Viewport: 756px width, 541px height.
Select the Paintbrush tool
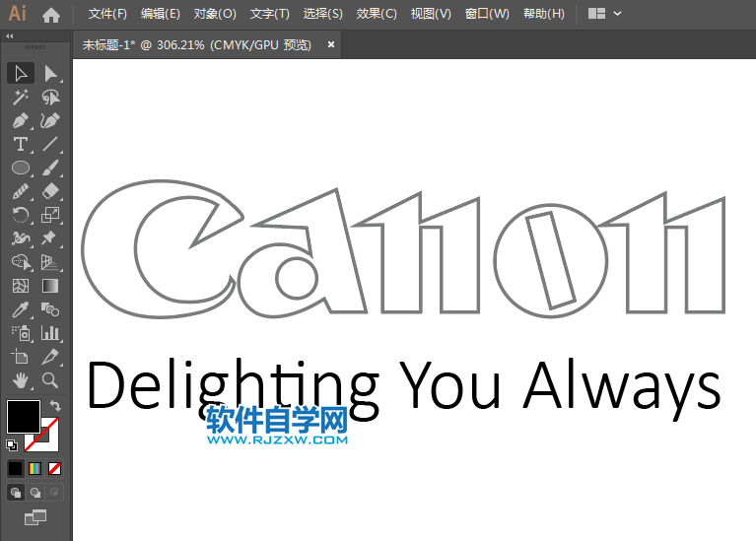tap(50, 168)
